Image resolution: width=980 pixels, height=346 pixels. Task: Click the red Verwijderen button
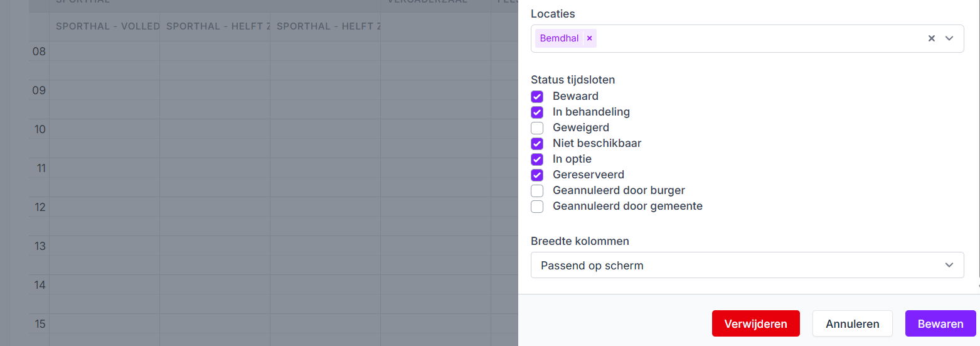pyautogui.click(x=755, y=324)
